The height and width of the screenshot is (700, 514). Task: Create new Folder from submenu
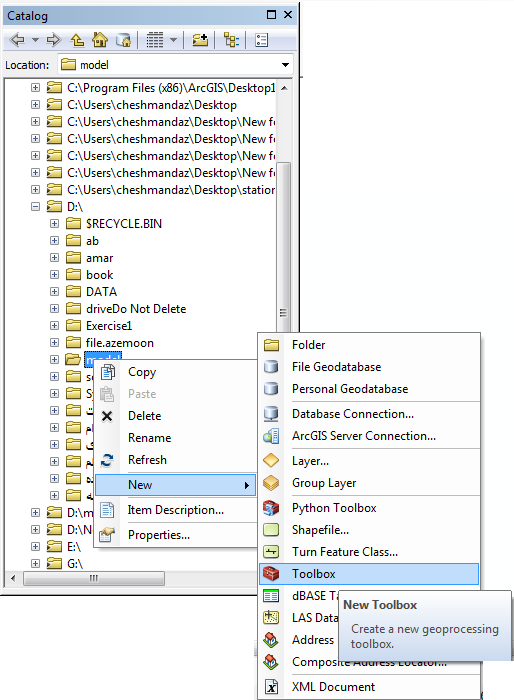click(x=369, y=345)
